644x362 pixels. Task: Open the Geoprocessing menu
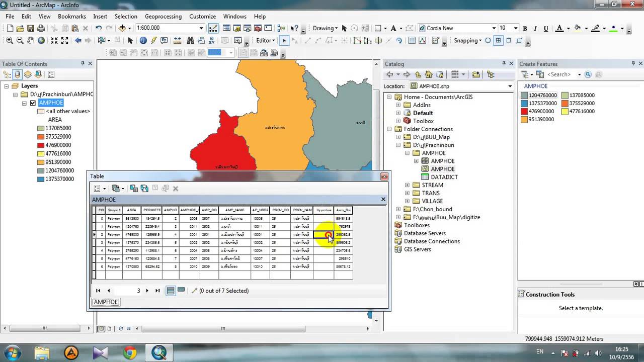(163, 16)
